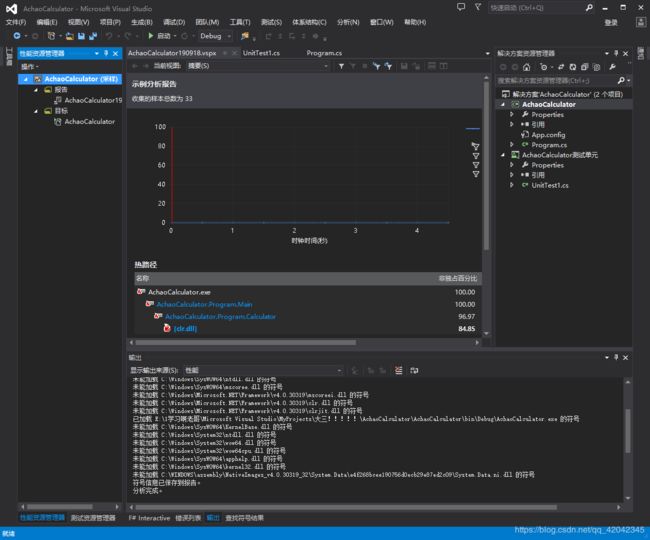Viewport: 650px width, 540px height.
Task: Click the show hot path icon
Action: (x=376, y=66)
